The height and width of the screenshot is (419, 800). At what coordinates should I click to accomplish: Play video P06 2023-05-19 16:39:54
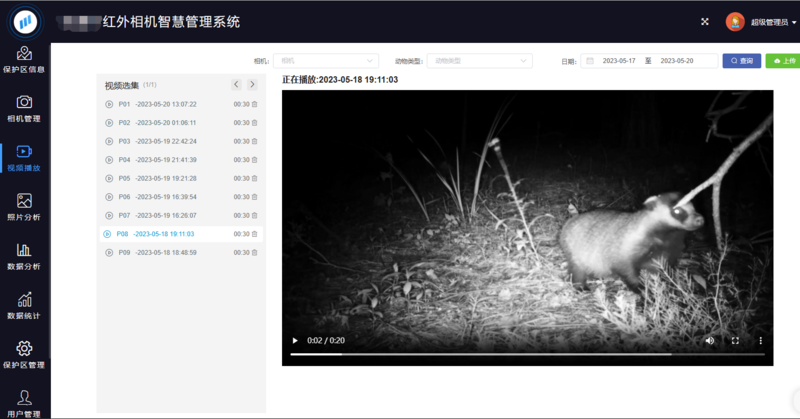coord(181,197)
